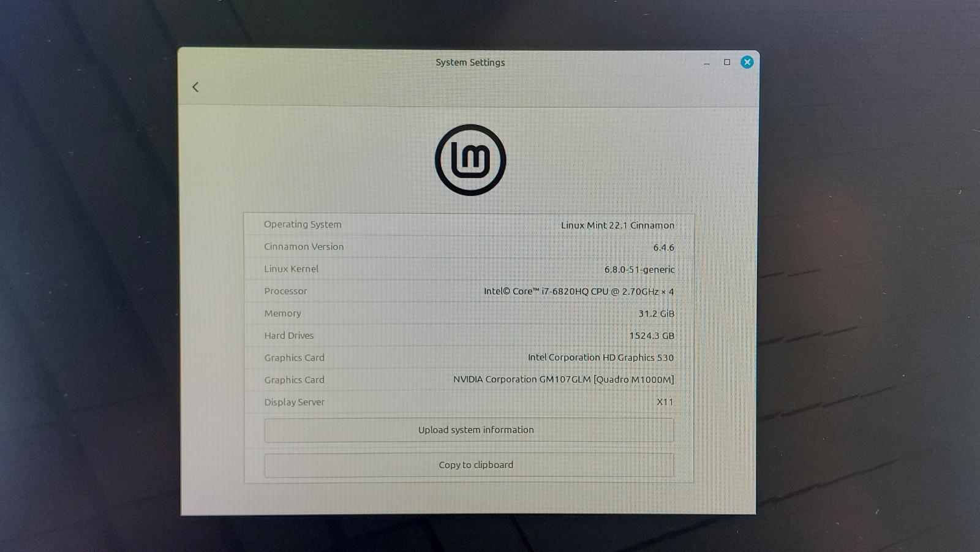Click the System Settings window title
980x552 pixels.
tap(470, 62)
